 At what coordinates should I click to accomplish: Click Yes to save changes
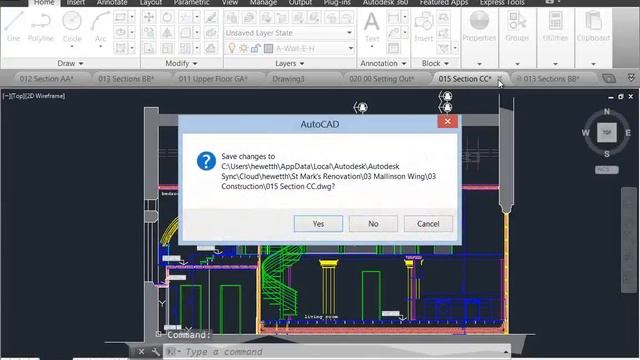click(x=318, y=224)
